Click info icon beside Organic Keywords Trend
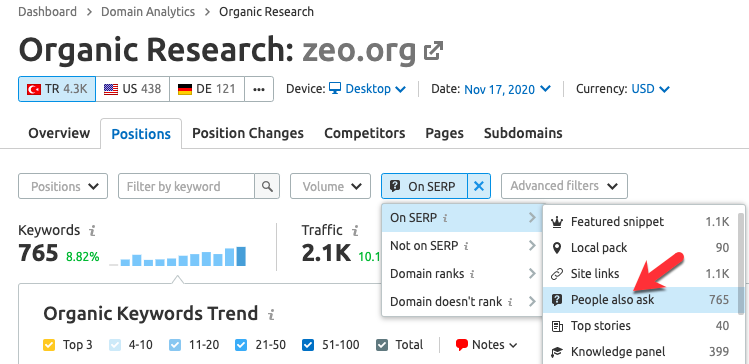749x364 pixels. pos(271,315)
